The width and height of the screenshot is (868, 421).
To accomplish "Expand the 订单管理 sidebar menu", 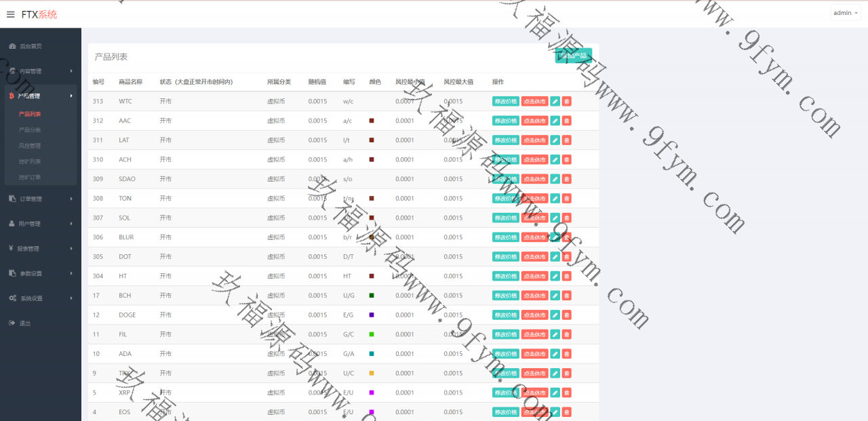I will click(41, 199).
